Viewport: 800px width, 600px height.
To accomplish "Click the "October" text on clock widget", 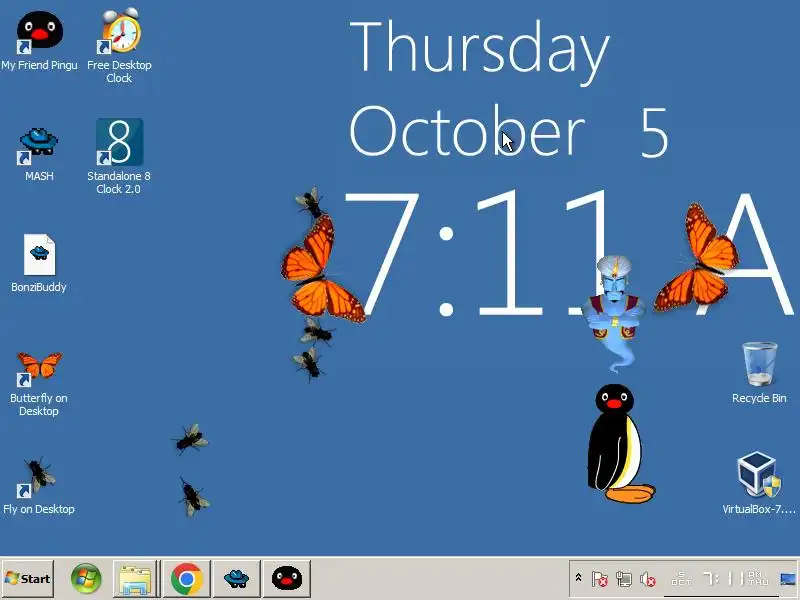I will pyautogui.click(x=466, y=131).
